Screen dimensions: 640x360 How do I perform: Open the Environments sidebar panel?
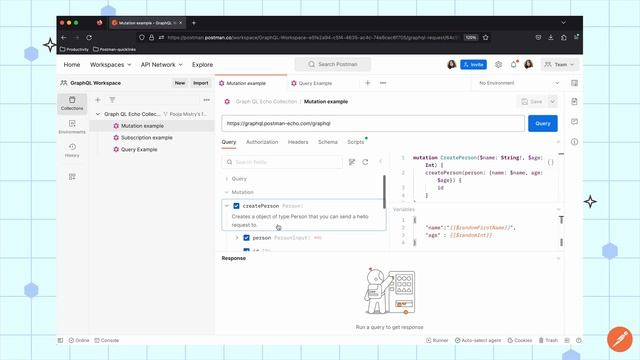pos(72,127)
